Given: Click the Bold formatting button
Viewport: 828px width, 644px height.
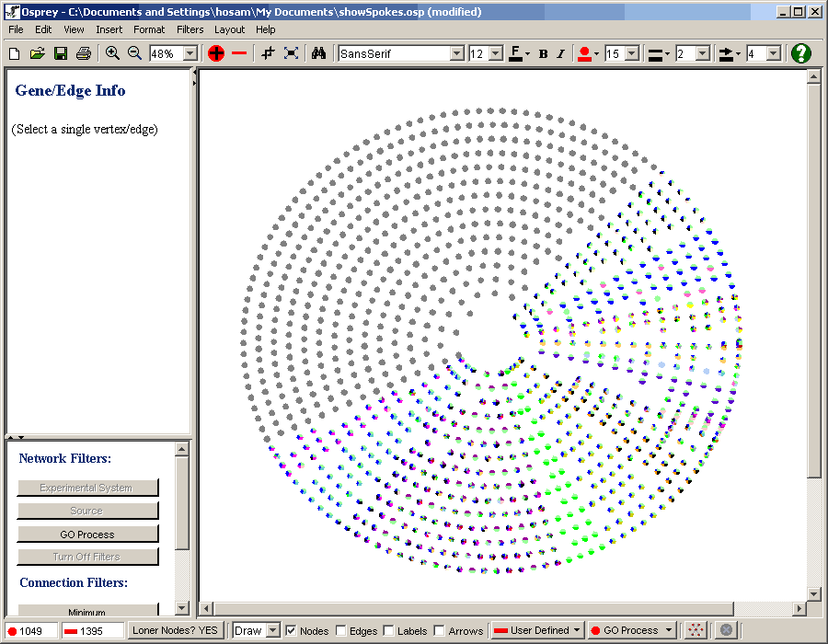Looking at the screenshot, I should click(x=543, y=53).
